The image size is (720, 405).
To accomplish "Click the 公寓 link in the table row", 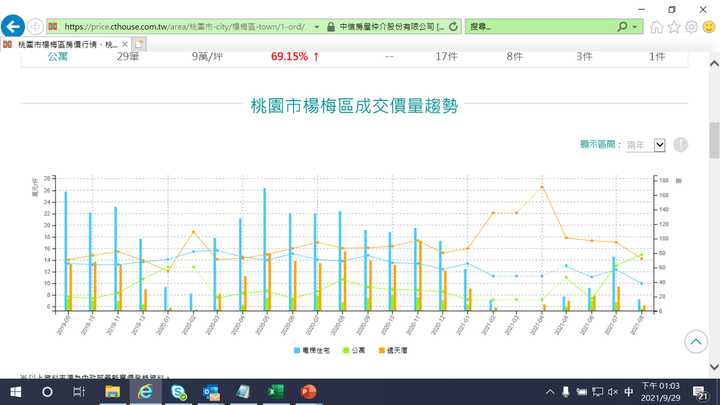I will point(58,56).
